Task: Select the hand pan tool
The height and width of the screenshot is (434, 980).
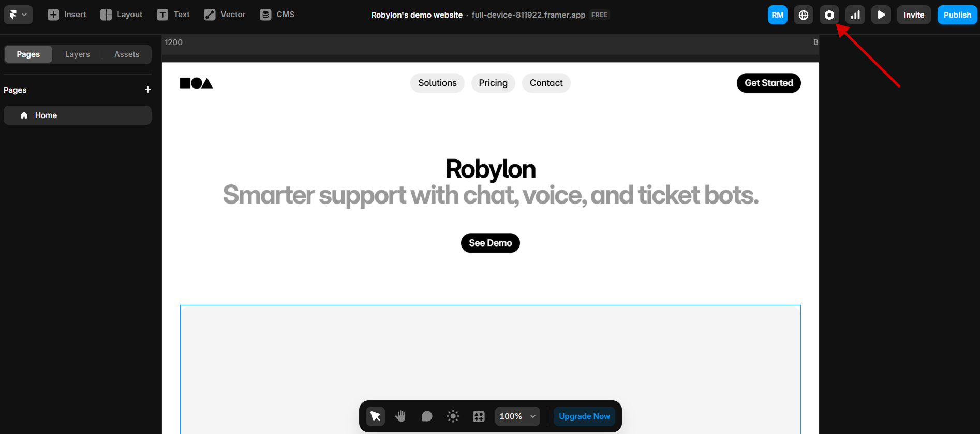Action: coord(401,416)
